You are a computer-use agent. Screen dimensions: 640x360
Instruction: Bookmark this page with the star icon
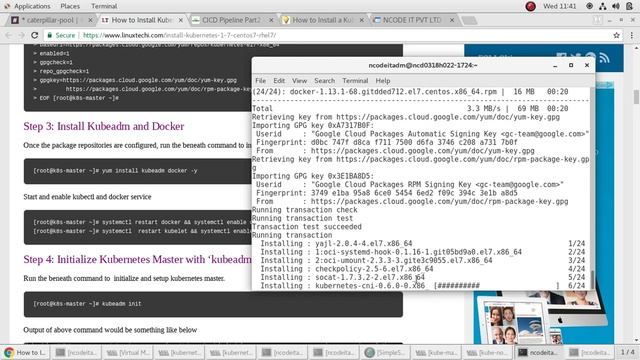pyautogui.click(x=616, y=36)
